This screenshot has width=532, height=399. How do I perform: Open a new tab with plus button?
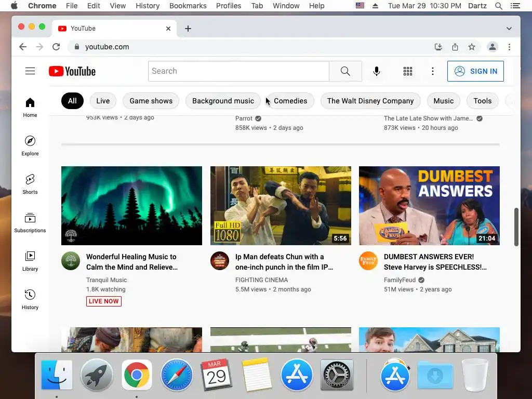click(188, 29)
